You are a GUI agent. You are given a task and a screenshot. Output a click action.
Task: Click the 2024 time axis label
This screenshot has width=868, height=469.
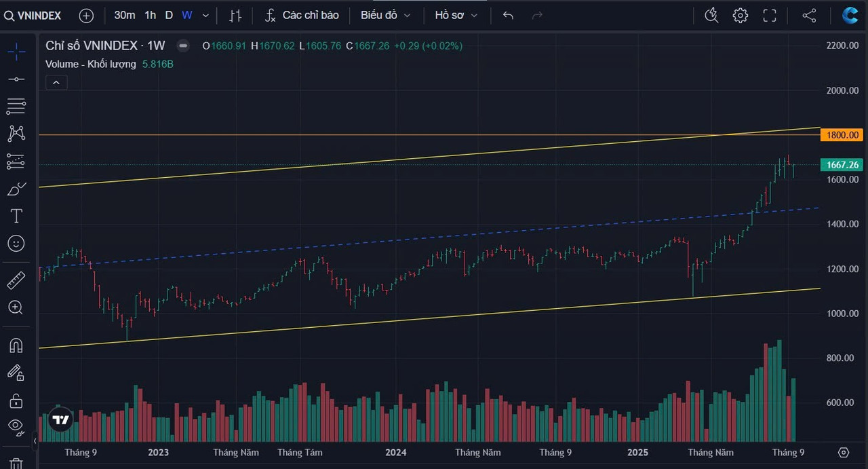(x=396, y=452)
